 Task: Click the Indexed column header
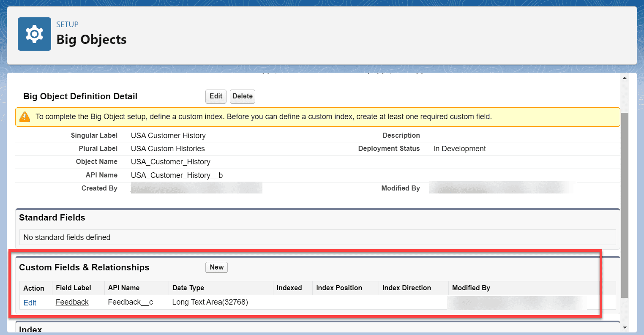(x=289, y=288)
